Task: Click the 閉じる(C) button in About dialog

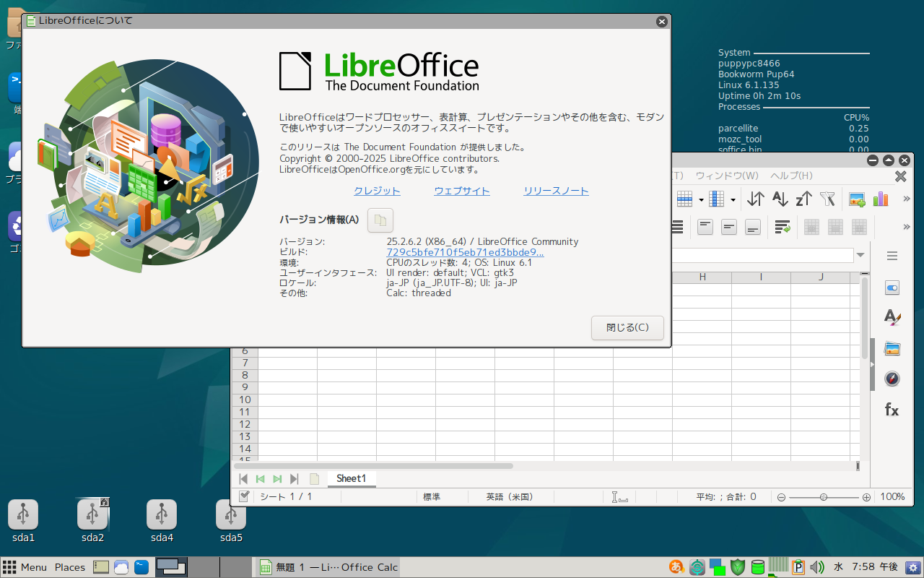Action: (627, 327)
